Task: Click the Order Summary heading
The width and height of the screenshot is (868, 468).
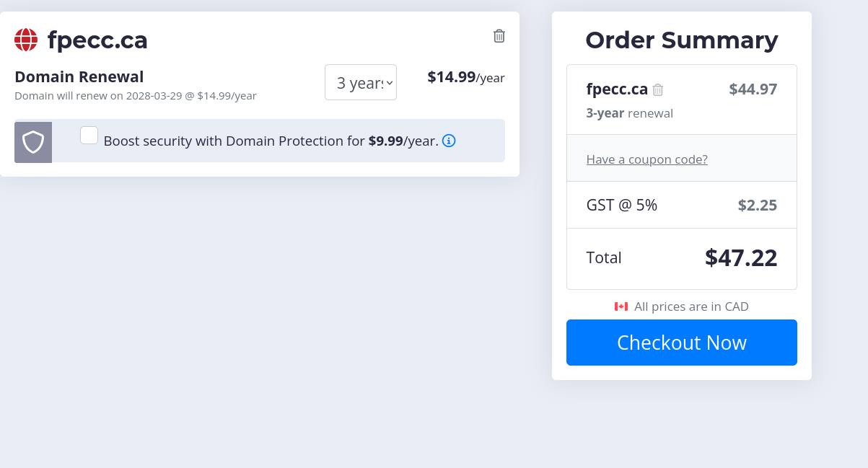Action: pyautogui.click(x=681, y=40)
